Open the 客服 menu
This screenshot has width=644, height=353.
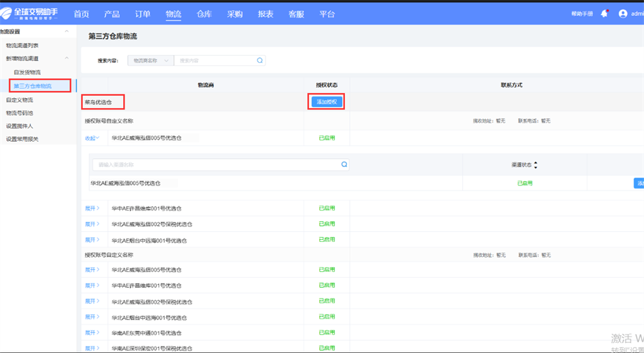coord(296,14)
